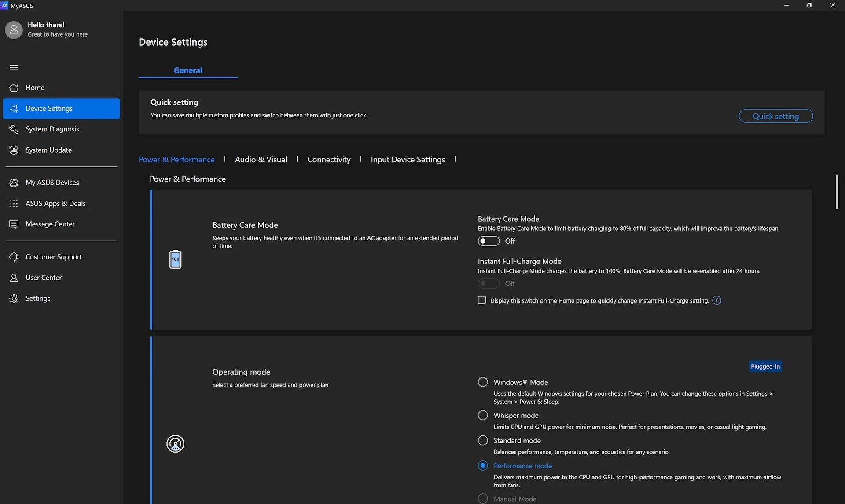This screenshot has height=504, width=845.
Task: Switch to Power & Performance section tab
Action: [176, 160]
